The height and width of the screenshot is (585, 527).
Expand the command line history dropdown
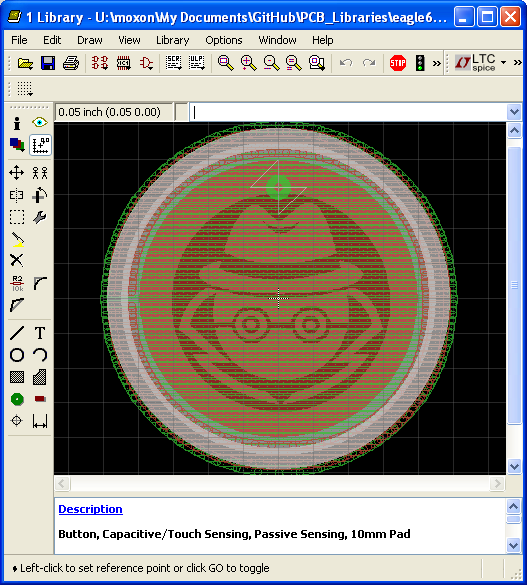514,112
